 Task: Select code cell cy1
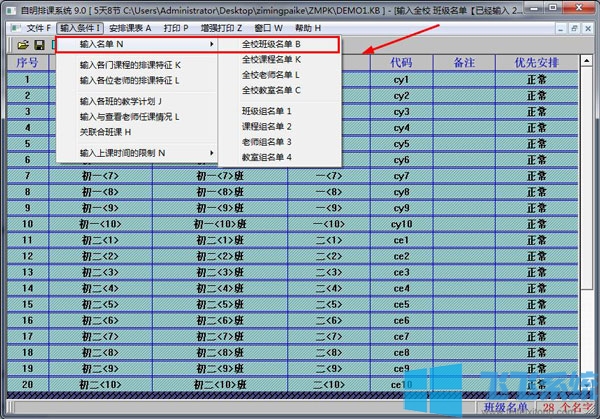[x=401, y=80]
